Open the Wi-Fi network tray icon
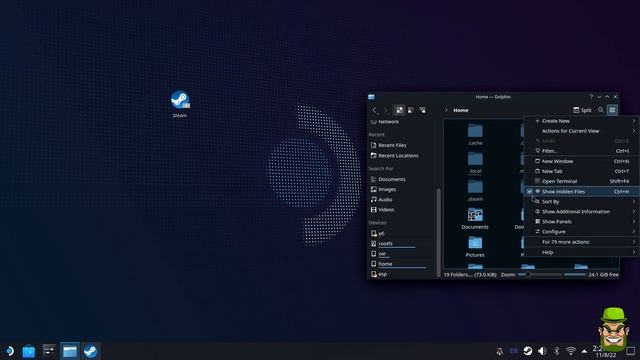This screenshot has height=360, width=640. [x=571, y=351]
